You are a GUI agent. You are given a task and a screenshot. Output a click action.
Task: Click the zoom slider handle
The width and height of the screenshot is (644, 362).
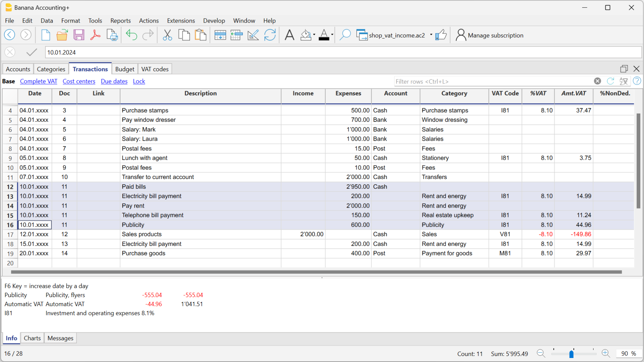pos(571,354)
